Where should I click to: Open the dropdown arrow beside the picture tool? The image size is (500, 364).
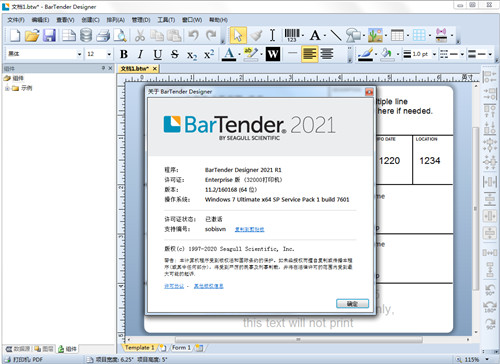(386, 35)
